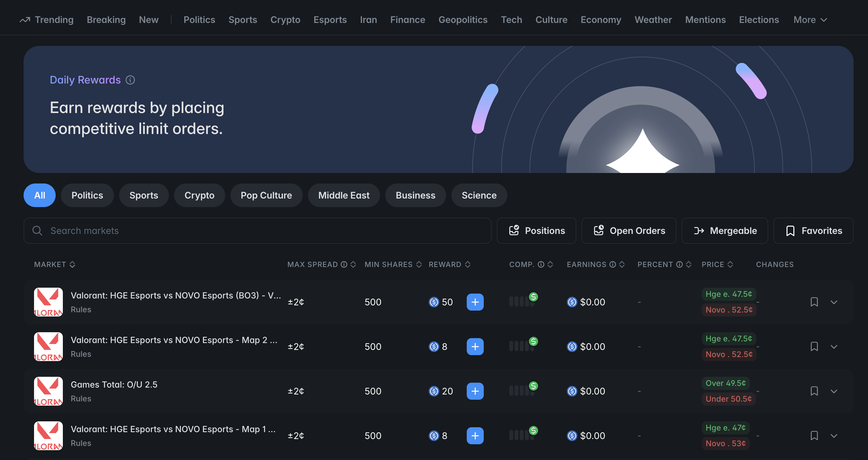The height and width of the screenshot is (460, 868).
Task: Bookmark the first Valorant BO3 market
Action: (x=814, y=302)
